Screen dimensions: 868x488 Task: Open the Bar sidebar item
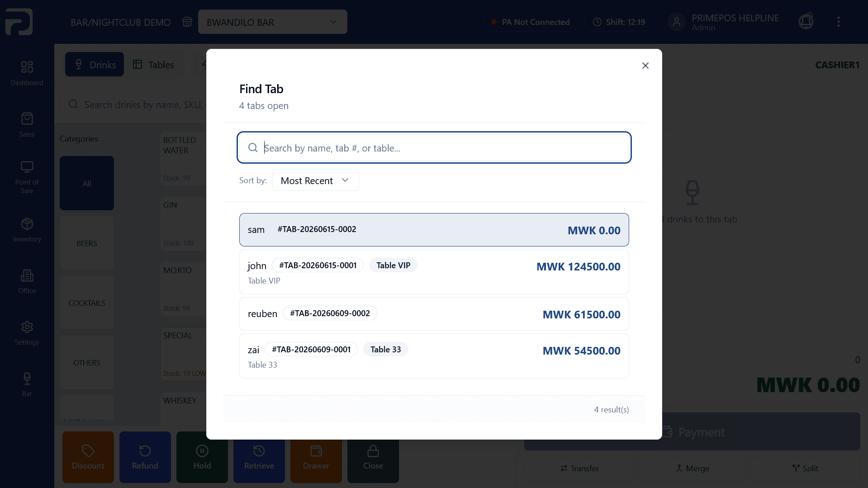[x=27, y=384]
